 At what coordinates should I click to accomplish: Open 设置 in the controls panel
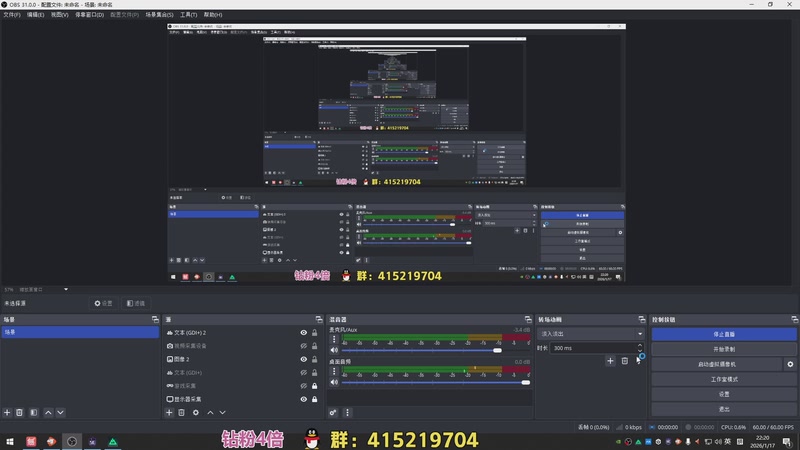[724, 394]
